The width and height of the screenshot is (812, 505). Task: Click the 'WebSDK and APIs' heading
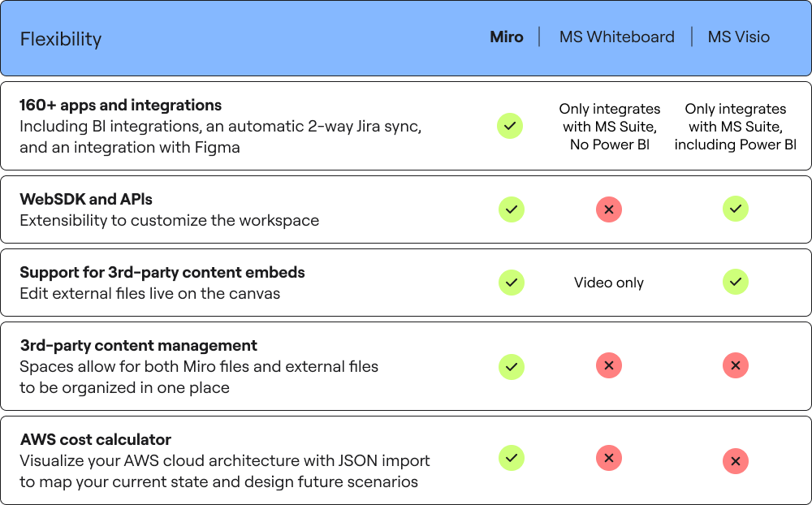point(86,199)
